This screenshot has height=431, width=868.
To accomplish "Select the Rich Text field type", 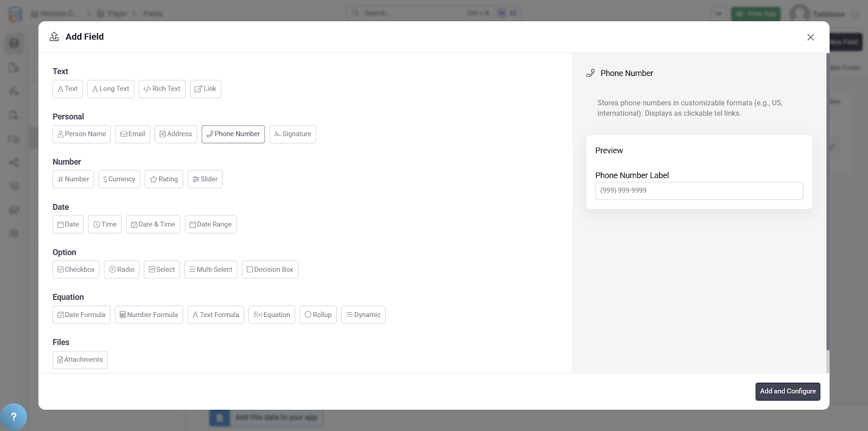I will pos(162,89).
